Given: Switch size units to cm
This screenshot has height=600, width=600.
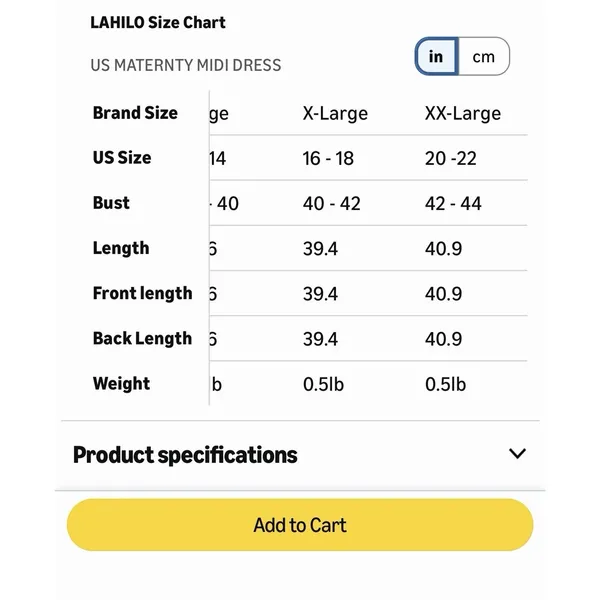Looking at the screenshot, I should click(484, 56).
